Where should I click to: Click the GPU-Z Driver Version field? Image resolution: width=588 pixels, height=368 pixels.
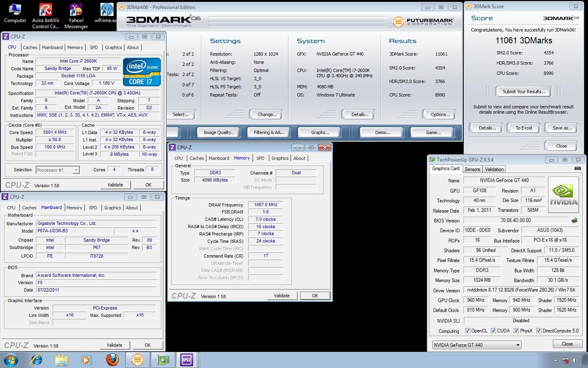pos(521,290)
